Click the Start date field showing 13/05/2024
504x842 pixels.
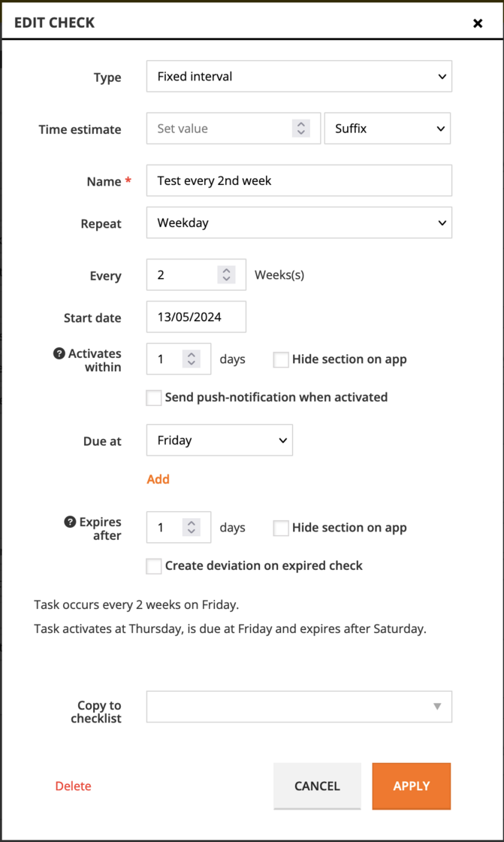pos(195,317)
